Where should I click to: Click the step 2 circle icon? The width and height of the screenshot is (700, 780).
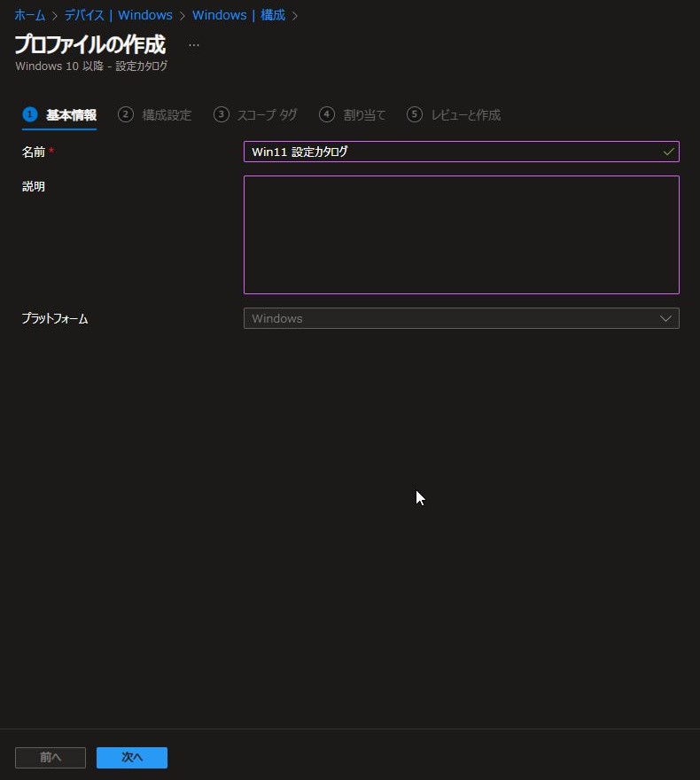(126, 114)
